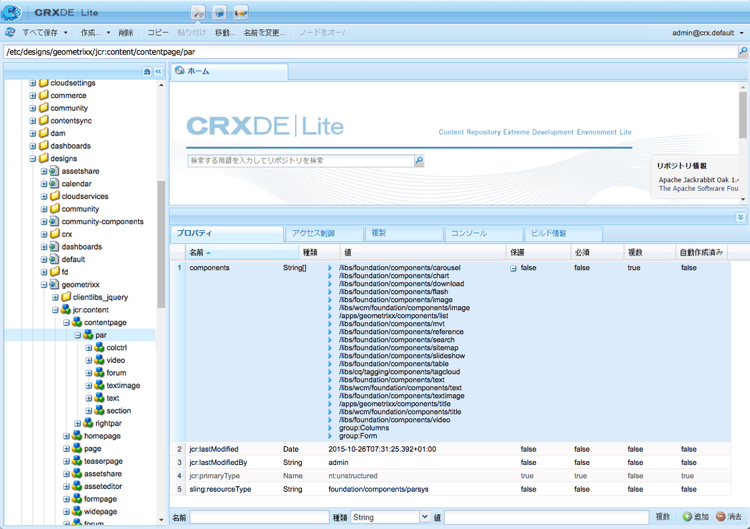Select the designs folder icon

(44, 158)
